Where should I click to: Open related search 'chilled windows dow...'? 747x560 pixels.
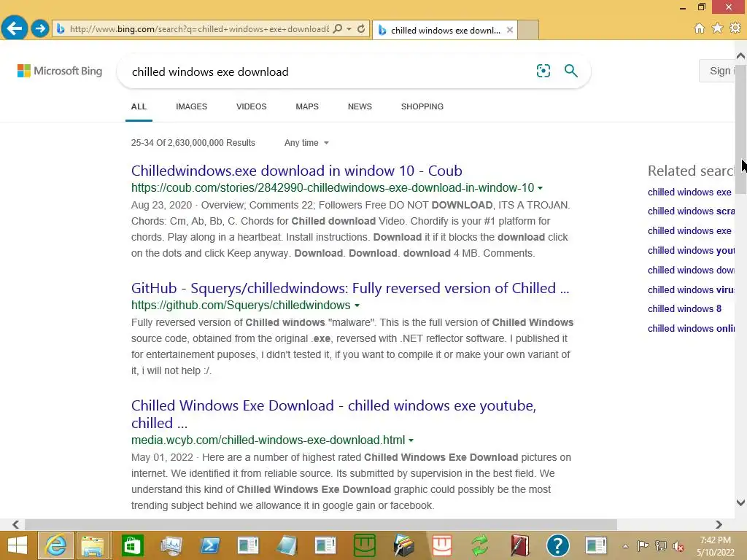(x=691, y=270)
